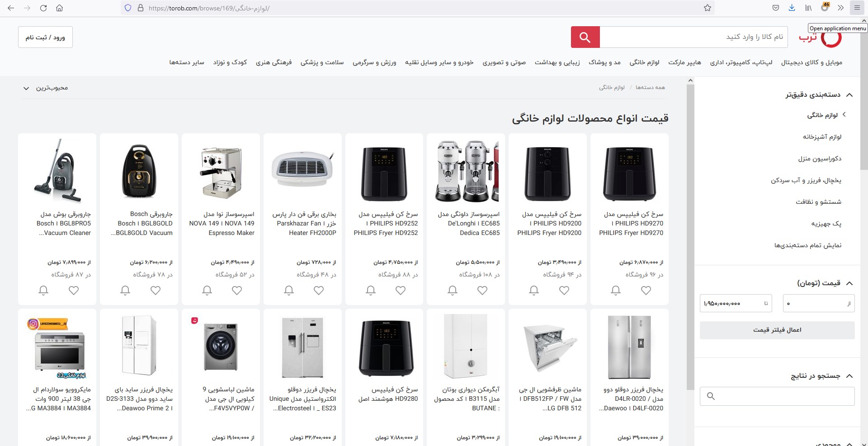Click the shield tracking protection icon
The width and height of the screenshot is (868, 446).
(x=127, y=8)
